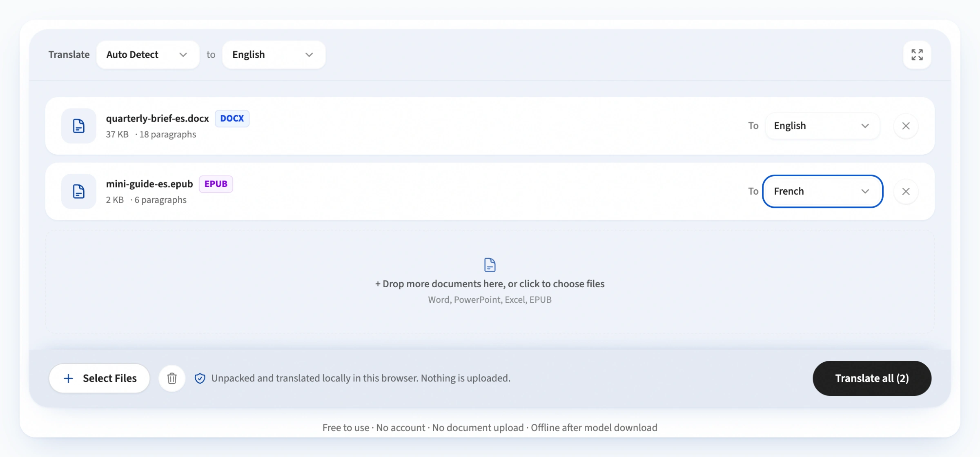Image resolution: width=980 pixels, height=457 pixels.
Task: Click the 2 KB file size
Action: coord(115,200)
